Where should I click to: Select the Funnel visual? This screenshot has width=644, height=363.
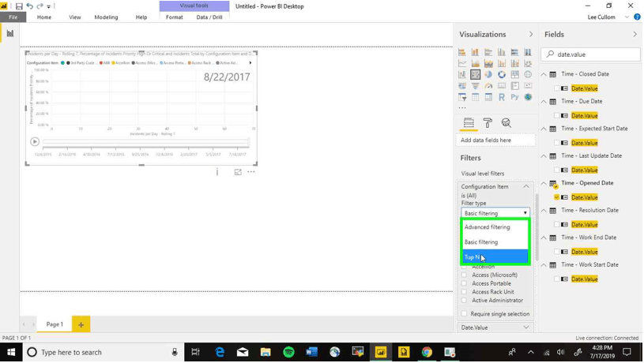pyautogui.click(x=475, y=86)
